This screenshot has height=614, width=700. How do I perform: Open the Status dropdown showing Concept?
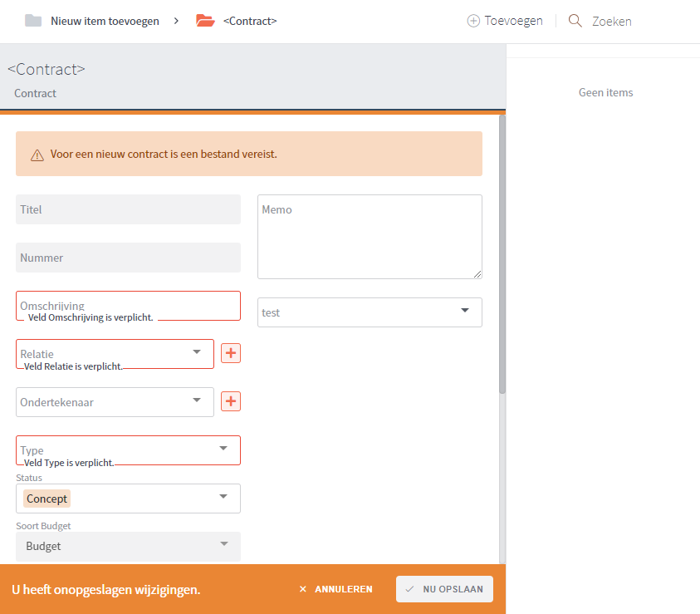[x=223, y=498]
